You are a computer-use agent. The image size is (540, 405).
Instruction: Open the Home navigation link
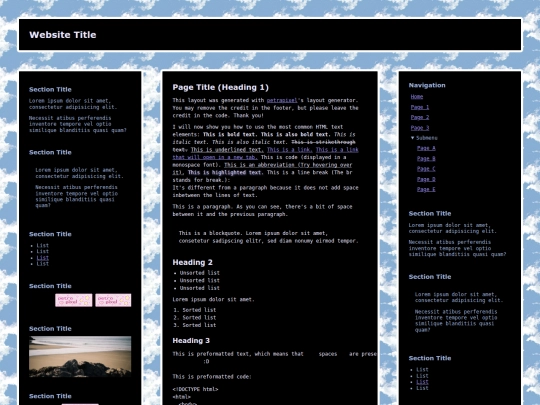click(417, 97)
